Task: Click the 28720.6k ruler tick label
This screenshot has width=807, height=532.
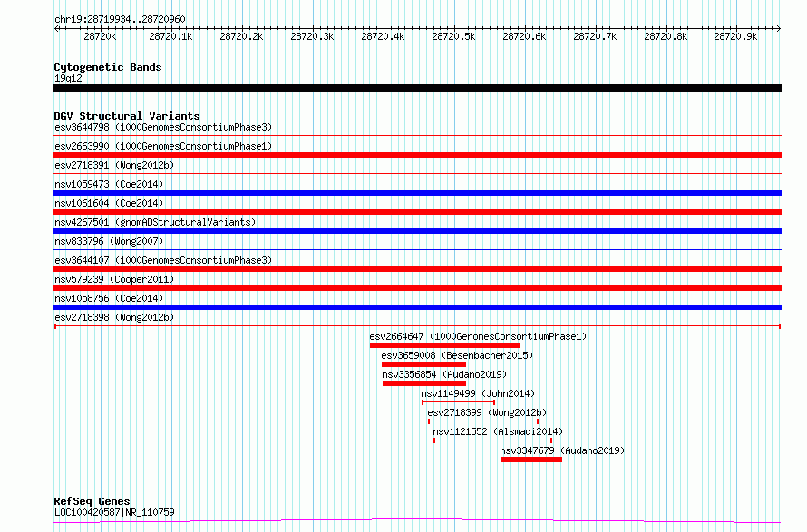Action: 524,36
